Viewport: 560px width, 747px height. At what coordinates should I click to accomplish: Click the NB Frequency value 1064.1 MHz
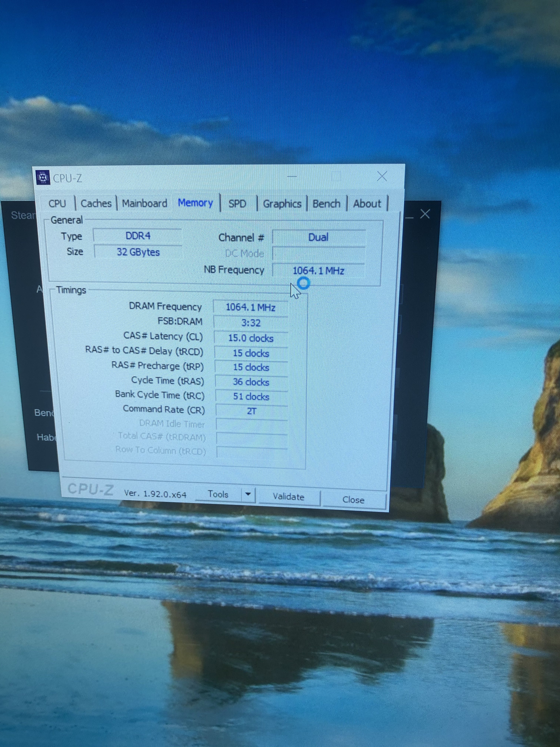[x=318, y=271]
